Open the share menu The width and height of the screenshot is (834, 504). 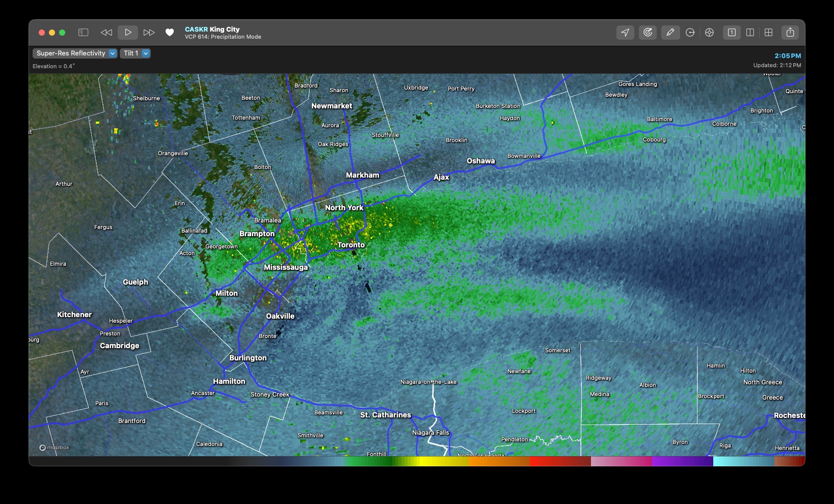[x=790, y=33]
